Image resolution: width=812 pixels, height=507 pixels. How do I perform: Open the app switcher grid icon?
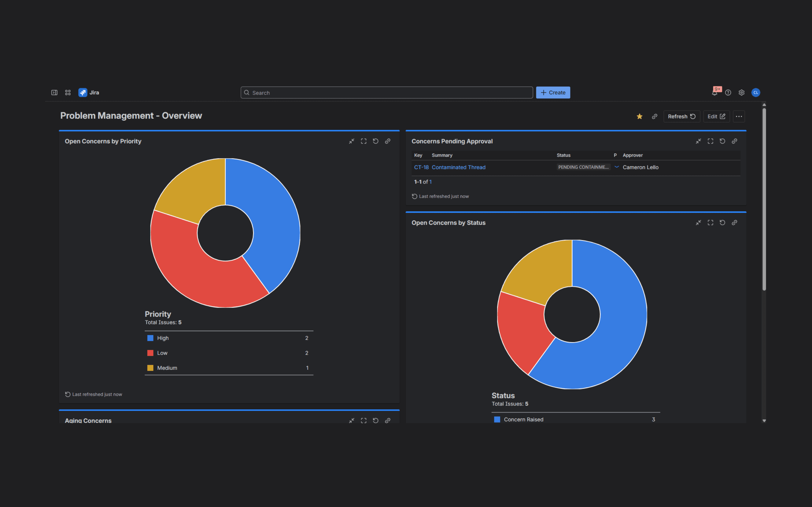pyautogui.click(x=68, y=93)
